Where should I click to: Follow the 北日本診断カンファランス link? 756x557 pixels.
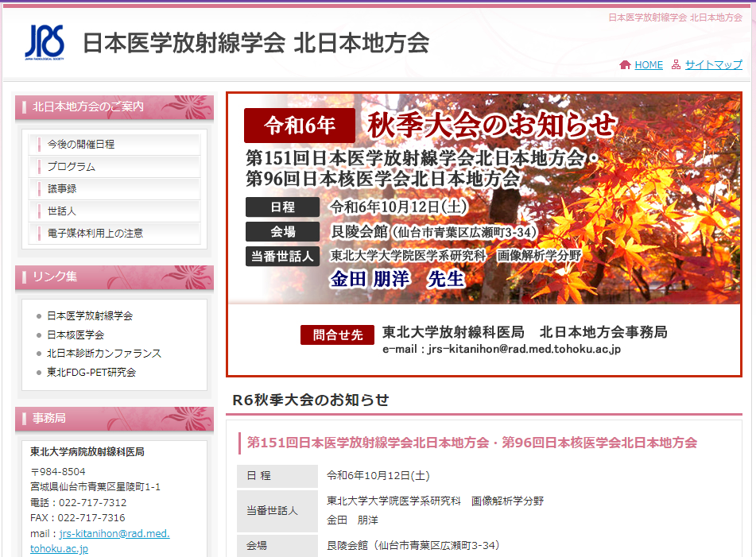104,353
